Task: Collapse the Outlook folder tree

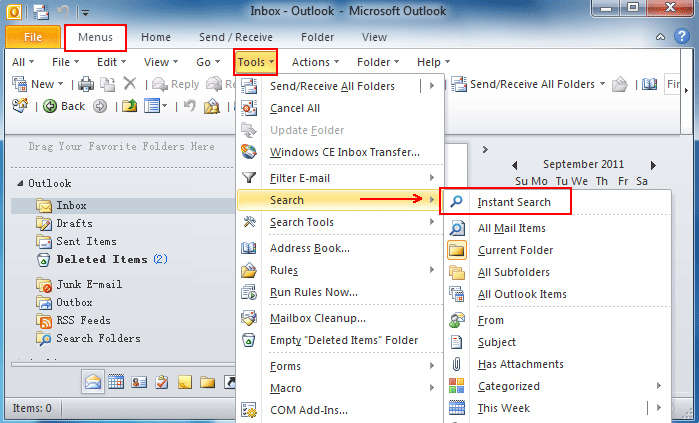Action: click(x=20, y=184)
